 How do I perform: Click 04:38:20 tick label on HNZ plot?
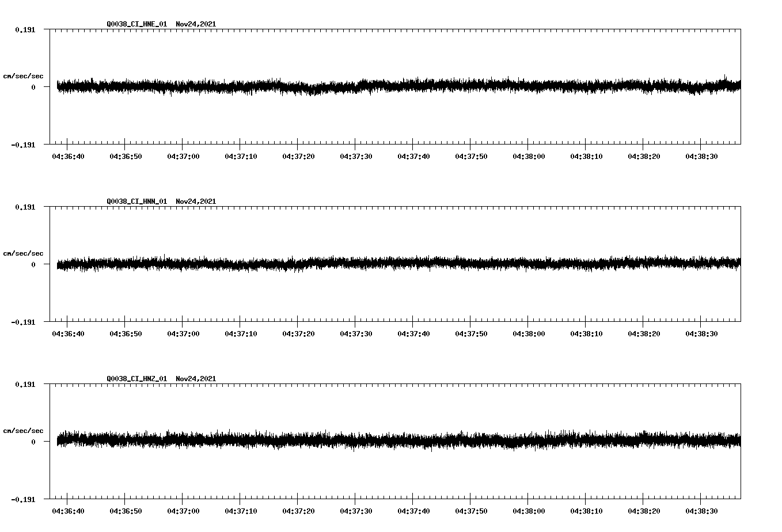coord(644,511)
